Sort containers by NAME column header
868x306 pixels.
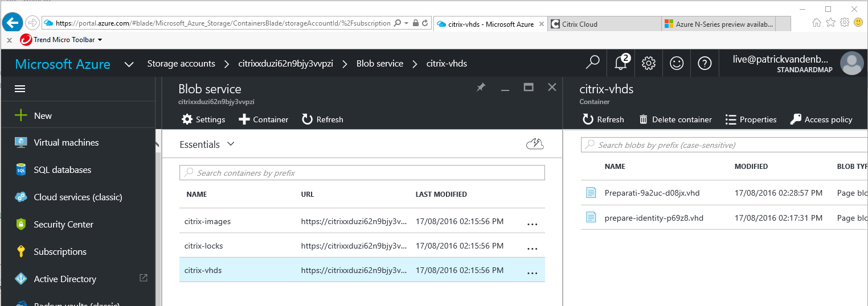(x=196, y=195)
